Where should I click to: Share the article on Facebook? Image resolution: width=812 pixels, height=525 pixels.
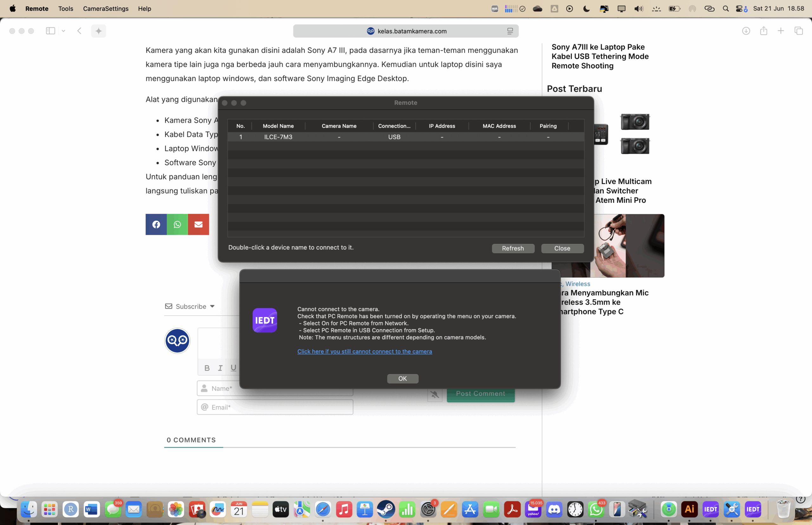click(156, 224)
